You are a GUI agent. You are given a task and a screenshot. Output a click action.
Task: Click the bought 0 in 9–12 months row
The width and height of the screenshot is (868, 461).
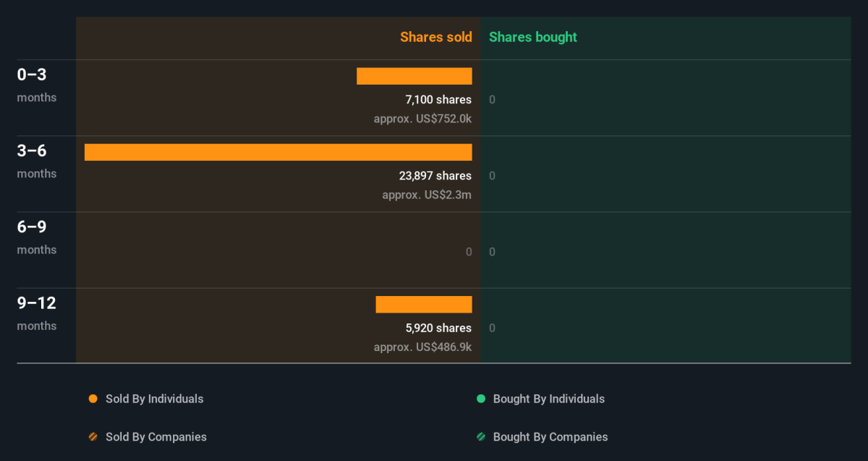pos(493,329)
